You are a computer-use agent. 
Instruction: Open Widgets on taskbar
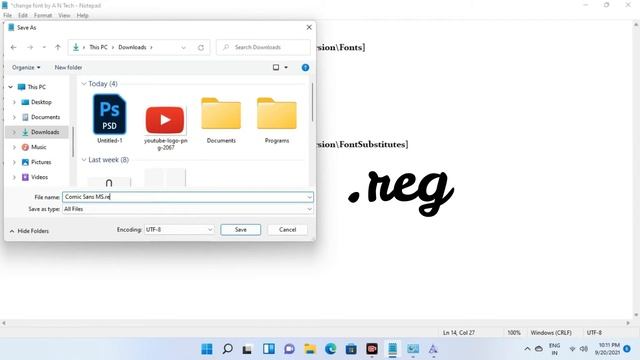coord(269,349)
